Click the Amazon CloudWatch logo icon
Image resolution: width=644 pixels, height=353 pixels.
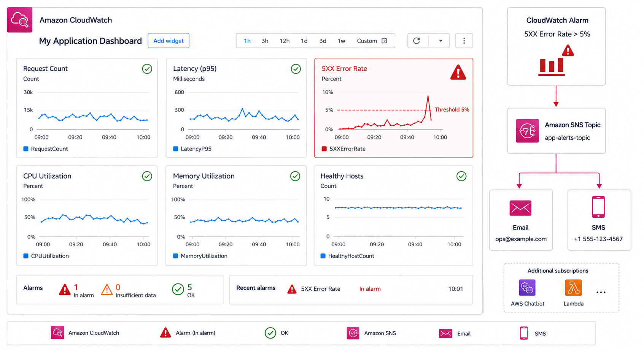(x=19, y=20)
